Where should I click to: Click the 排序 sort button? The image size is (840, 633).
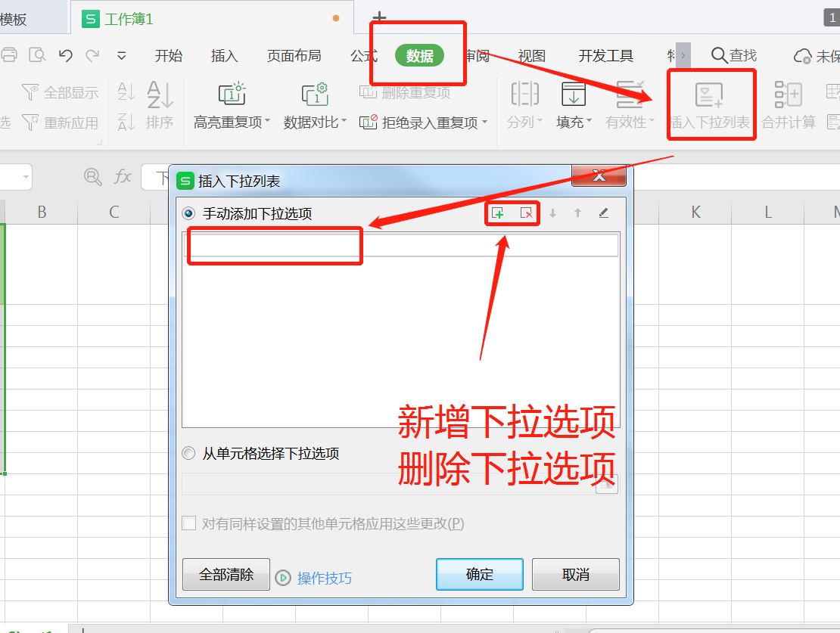point(160,106)
